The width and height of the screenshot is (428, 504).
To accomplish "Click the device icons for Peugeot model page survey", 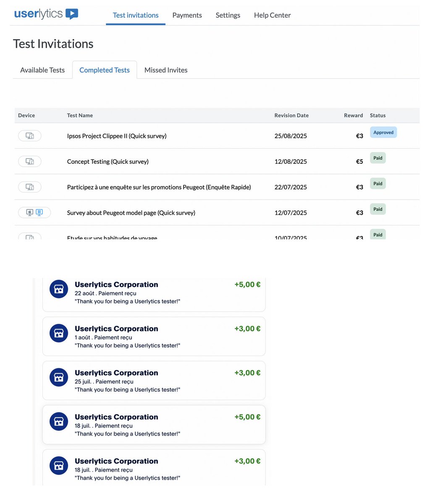I will pos(34,213).
